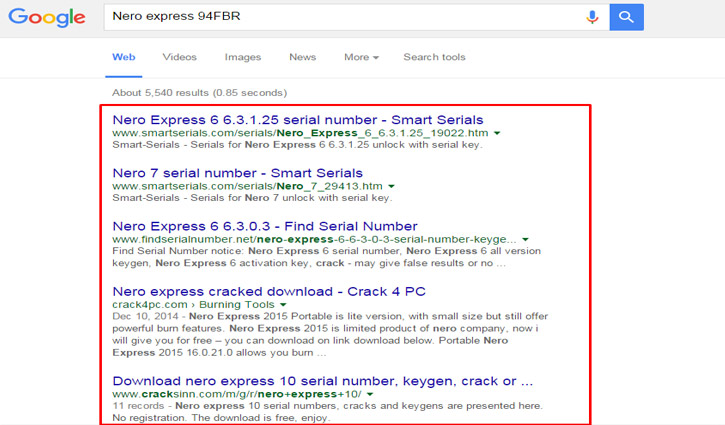This screenshot has height=425, width=725.
Task: Switch to the Videos tab
Action: 180,57
